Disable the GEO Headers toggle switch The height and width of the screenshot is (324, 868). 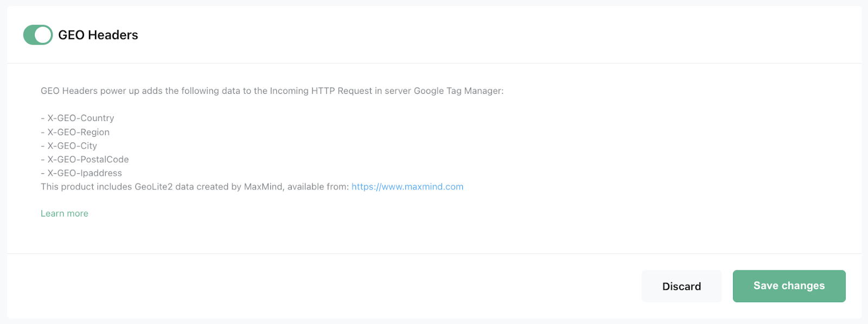(38, 35)
